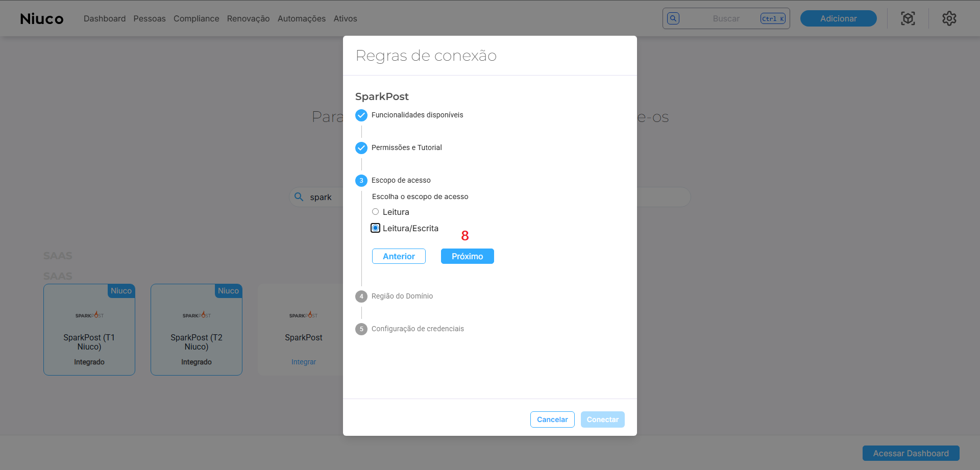Click the Configuração de credenciais step label

418,329
